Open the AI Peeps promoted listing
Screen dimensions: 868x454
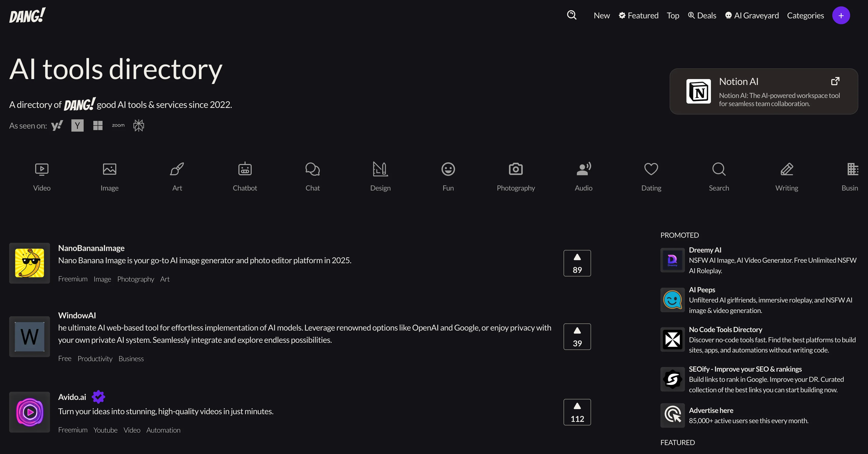(x=702, y=290)
